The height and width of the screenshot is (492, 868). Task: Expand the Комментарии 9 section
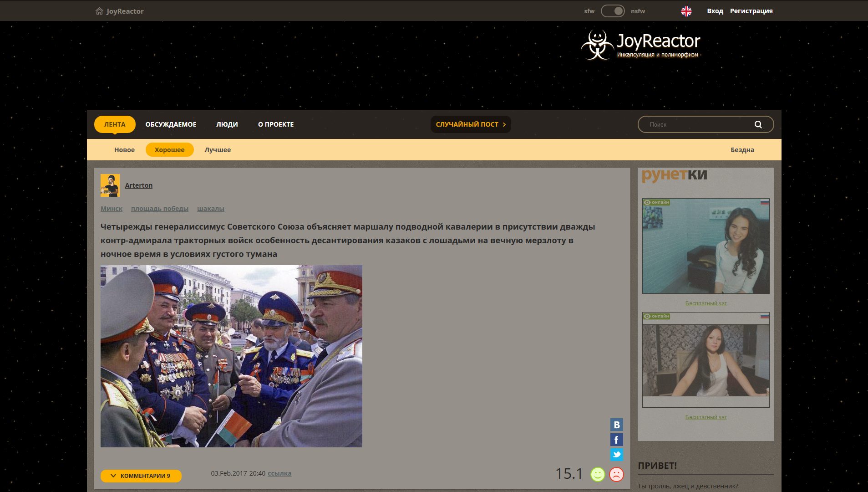click(x=141, y=476)
